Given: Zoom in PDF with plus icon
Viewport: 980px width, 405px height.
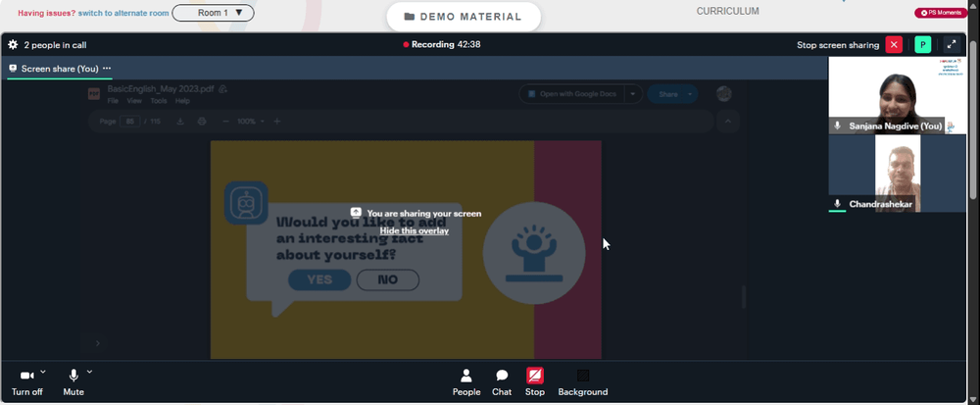Looking at the screenshot, I should click(277, 122).
